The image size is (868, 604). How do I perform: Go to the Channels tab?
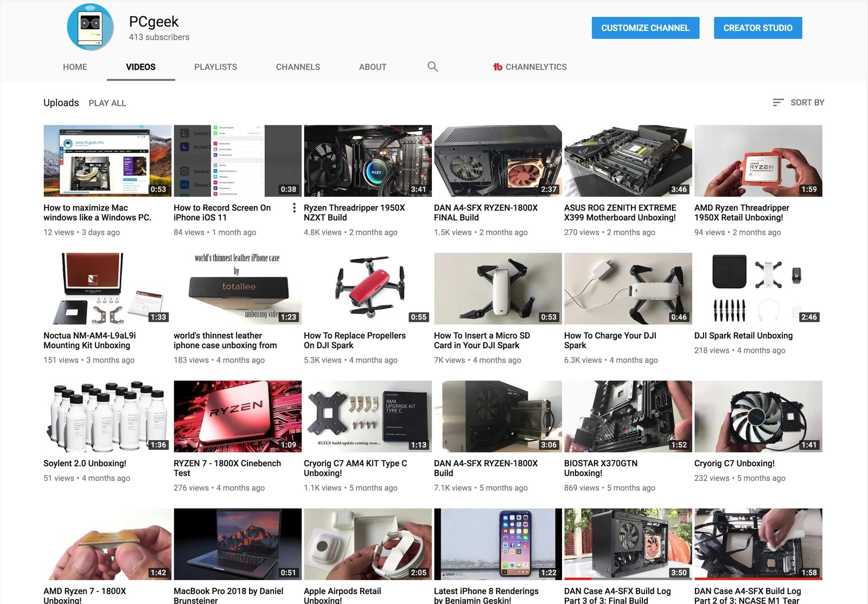(298, 67)
